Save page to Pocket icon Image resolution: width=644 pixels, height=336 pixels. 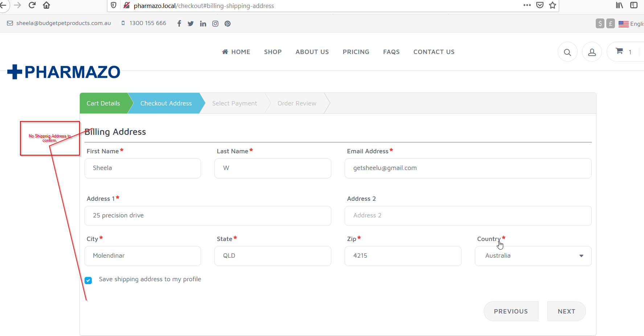540,5
